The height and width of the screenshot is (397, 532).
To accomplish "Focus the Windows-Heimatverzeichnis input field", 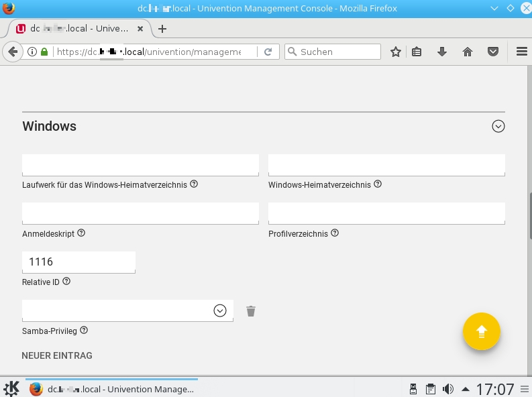I will coord(386,165).
